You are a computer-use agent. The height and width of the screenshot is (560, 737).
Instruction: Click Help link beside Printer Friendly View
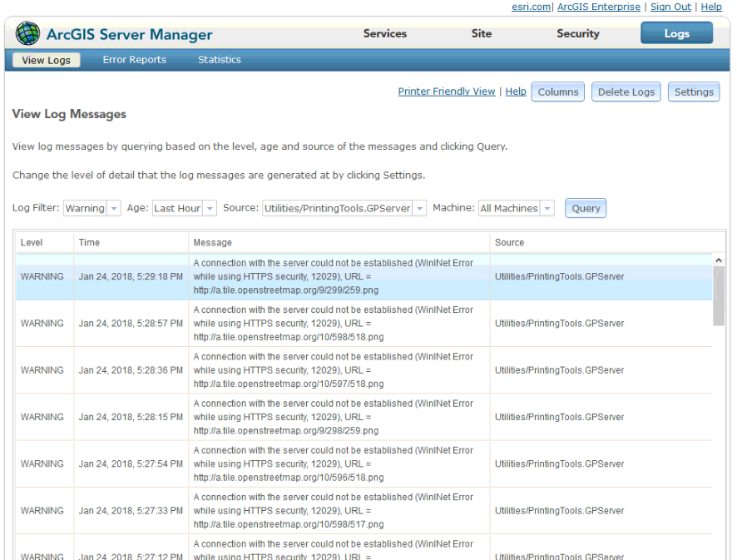click(x=516, y=92)
